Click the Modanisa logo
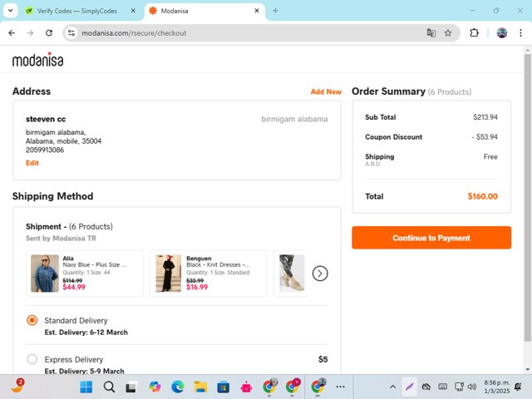 click(38, 60)
